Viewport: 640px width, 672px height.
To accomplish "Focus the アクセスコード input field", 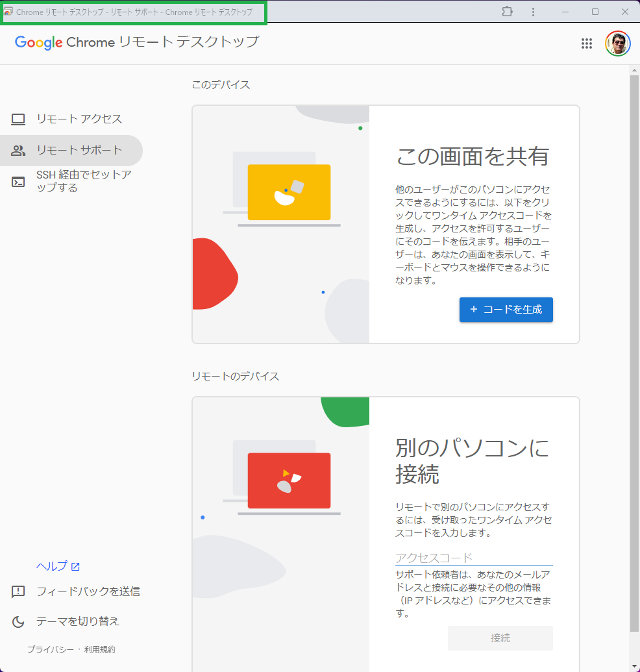I will 474,558.
